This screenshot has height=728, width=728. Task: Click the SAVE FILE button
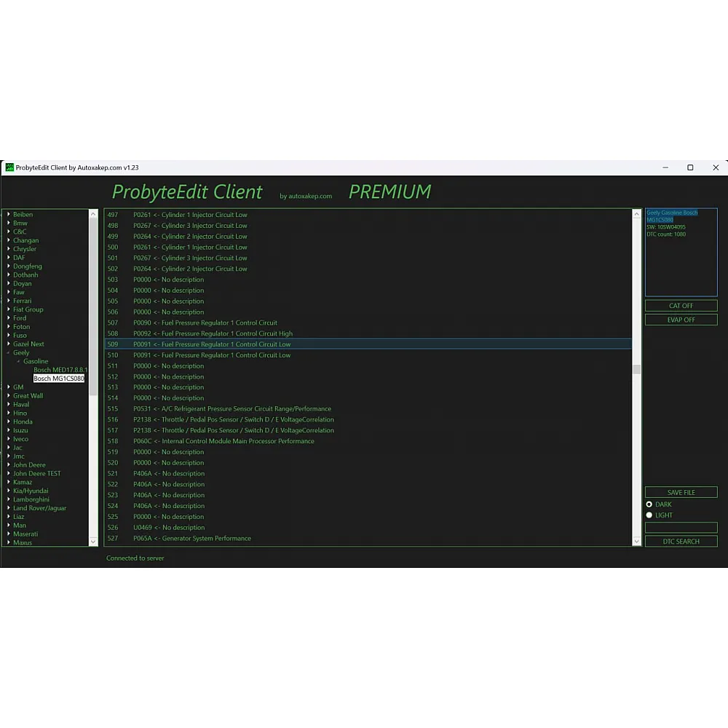[681, 493]
